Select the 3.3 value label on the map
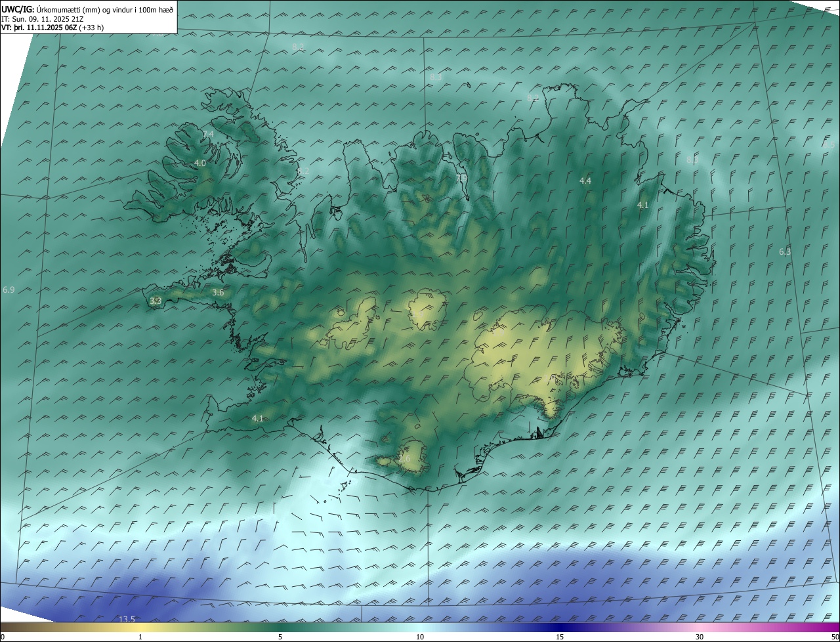Viewport: 840px width, 642px height. 156,301
